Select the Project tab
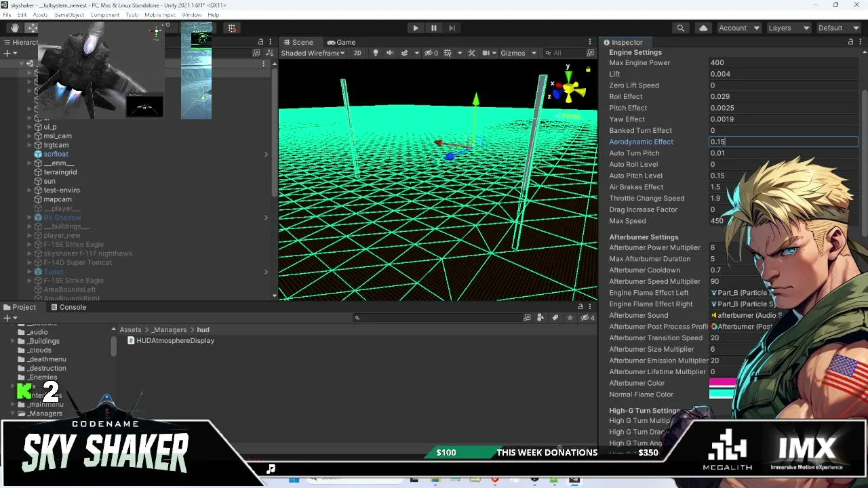This screenshot has width=868, height=488. (20, 307)
